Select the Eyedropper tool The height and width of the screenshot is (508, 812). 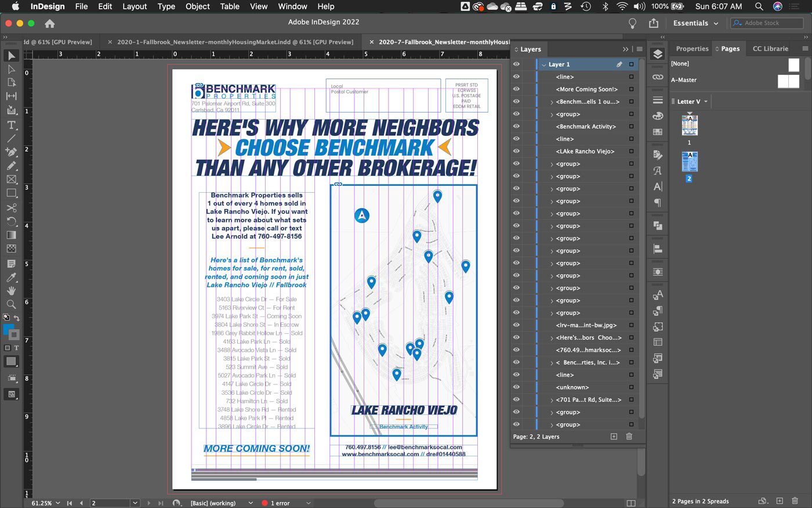pyautogui.click(x=11, y=277)
